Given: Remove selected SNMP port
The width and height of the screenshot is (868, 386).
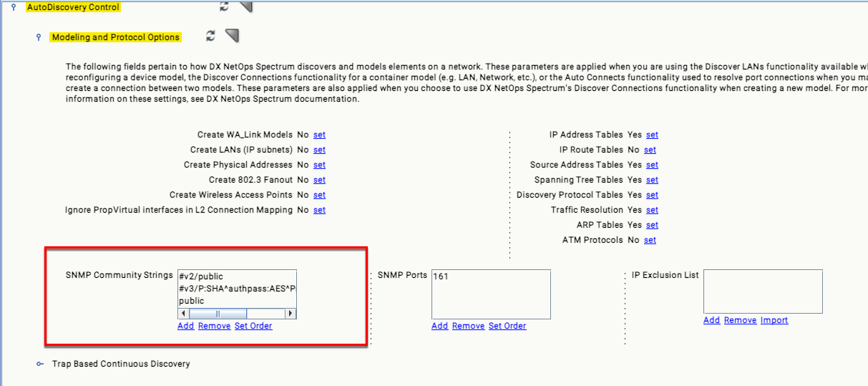Looking at the screenshot, I should 469,326.
